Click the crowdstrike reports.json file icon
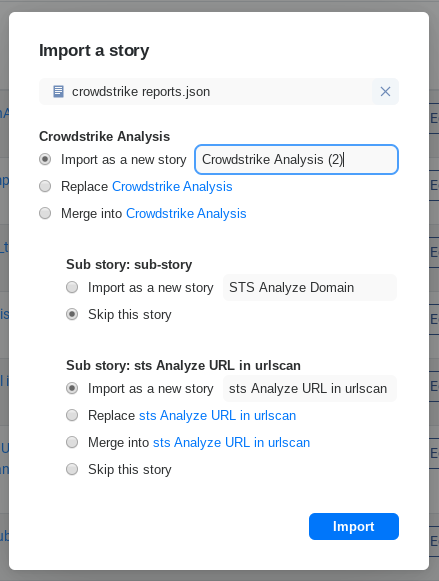The height and width of the screenshot is (581, 439). 59,92
